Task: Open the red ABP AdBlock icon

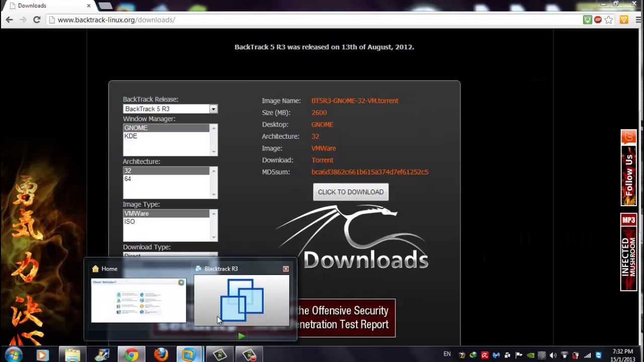Action: click(598, 20)
